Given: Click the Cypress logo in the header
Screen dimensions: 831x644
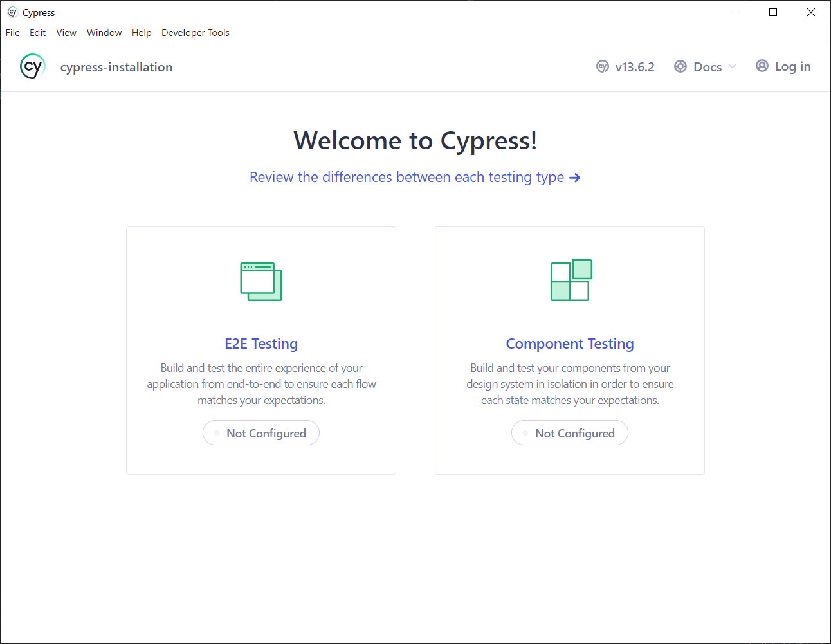Looking at the screenshot, I should 32,66.
